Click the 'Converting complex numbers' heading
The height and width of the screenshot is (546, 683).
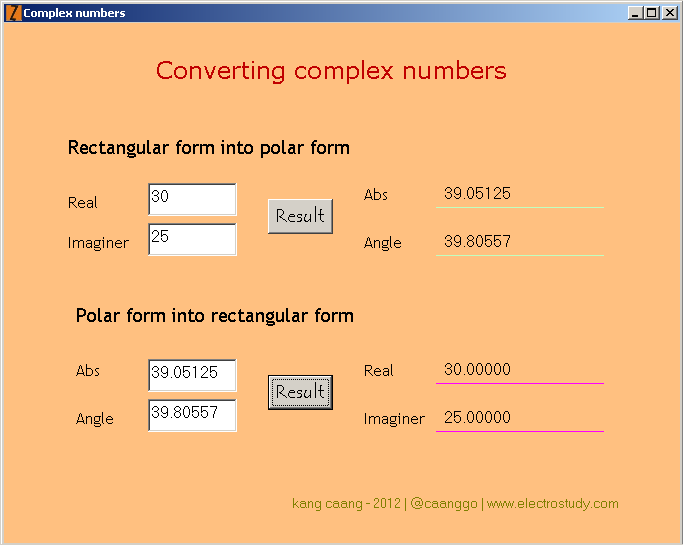pos(331,71)
